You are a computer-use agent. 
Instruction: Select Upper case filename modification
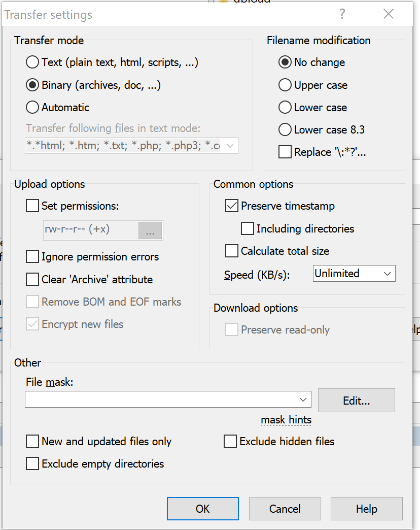click(x=285, y=85)
